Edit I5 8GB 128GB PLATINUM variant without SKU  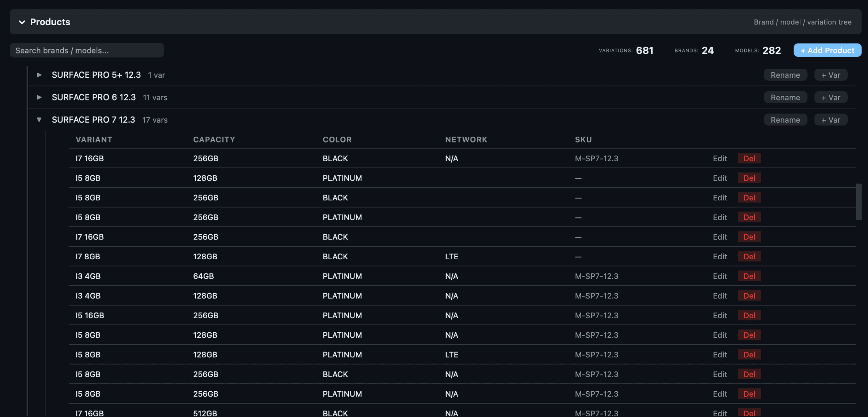tap(720, 178)
